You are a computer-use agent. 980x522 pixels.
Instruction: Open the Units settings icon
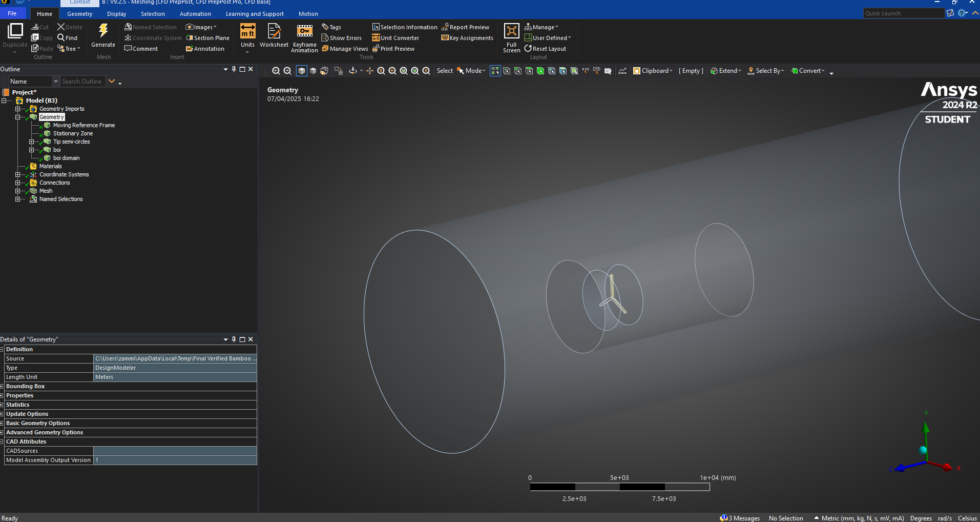(x=247, y=32)
